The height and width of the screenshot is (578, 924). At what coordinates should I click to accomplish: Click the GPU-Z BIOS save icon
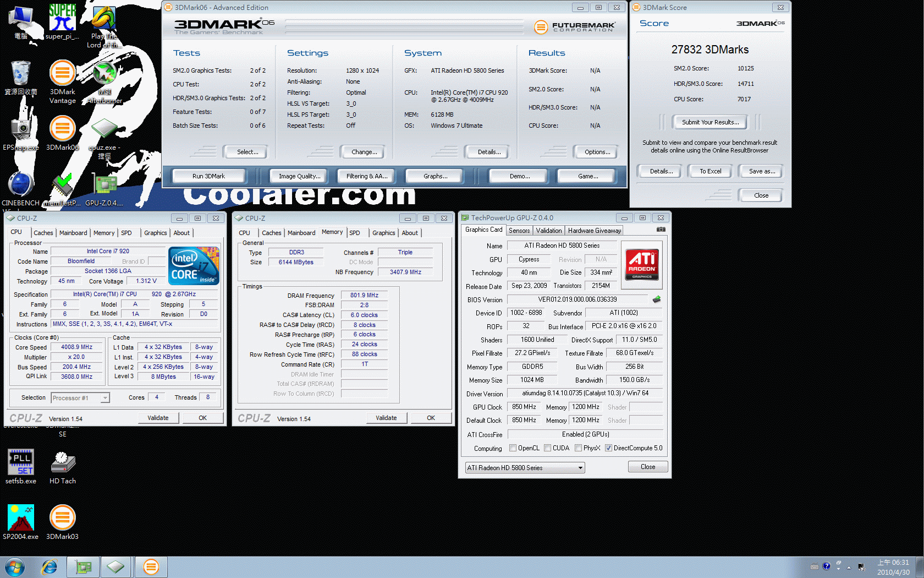(657, 299)
